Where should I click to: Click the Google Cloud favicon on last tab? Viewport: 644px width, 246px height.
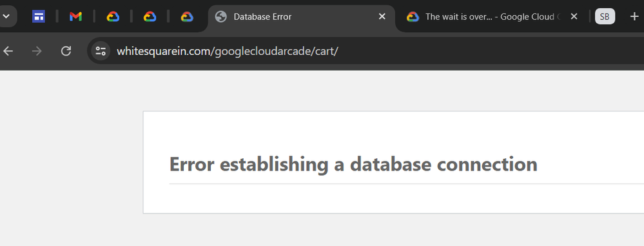(413, 16)
